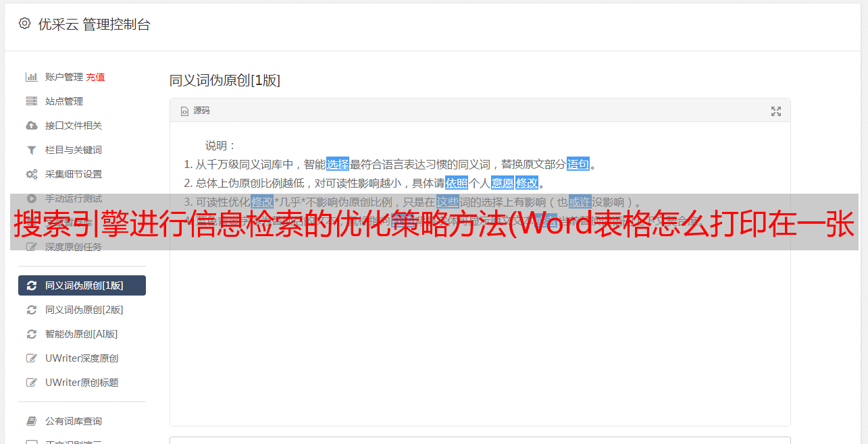Click the 优采云 管理控制台 header title

click(x=94, y=24)
